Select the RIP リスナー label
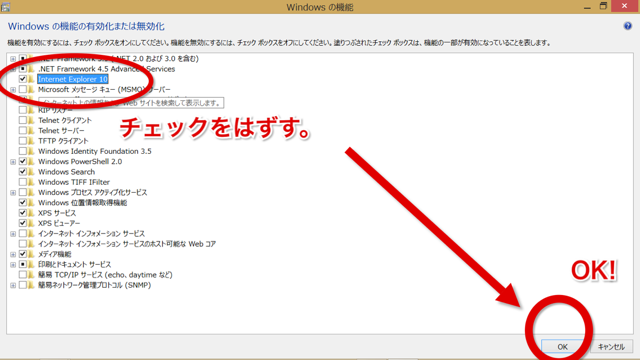Screen dimensions: 640x360 pyautogui.click(x=55, y=110)
